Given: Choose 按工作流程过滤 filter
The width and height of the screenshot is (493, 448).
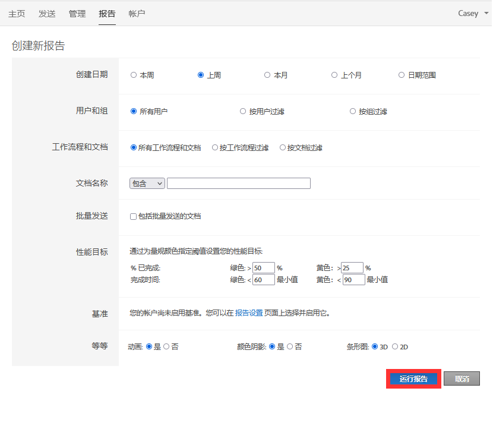Looking at the screenshot, I should [x=214, y=147].
